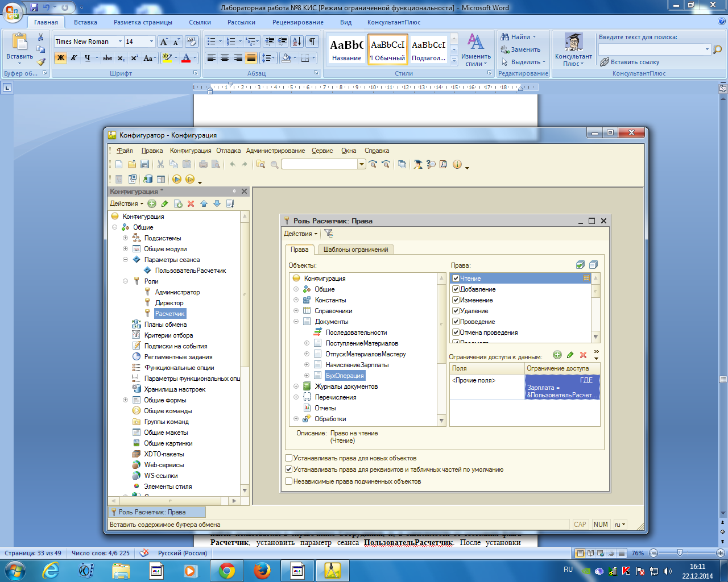Screen dimensions: 728x582
Task: Open Google Chrome from the Windows taskbar
Action: click(227, 570)
